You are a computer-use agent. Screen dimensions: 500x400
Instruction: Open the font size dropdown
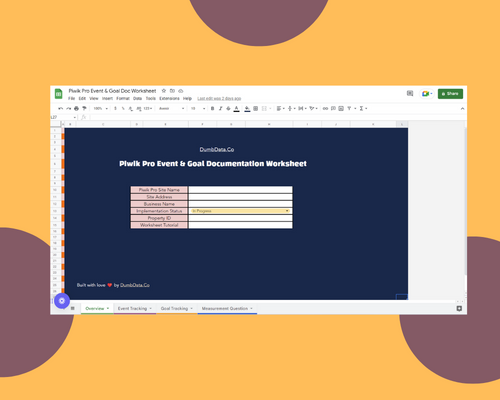[198, 108]
